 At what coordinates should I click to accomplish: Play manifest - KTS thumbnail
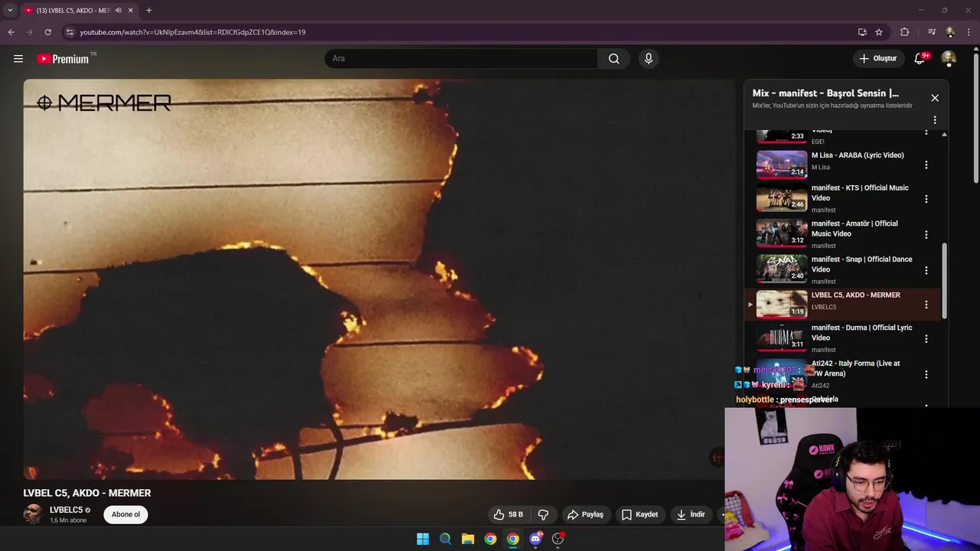point(782,198)
